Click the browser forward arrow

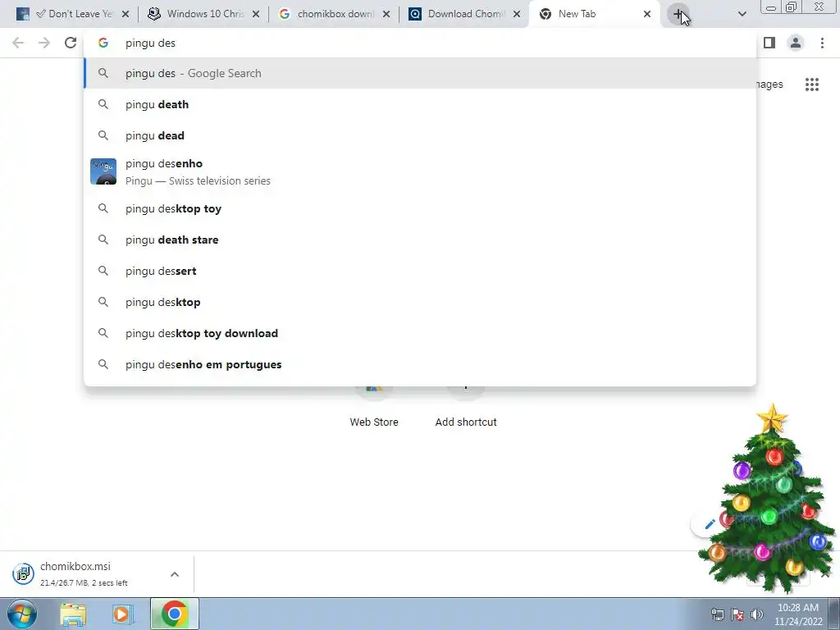click(44, 43)
